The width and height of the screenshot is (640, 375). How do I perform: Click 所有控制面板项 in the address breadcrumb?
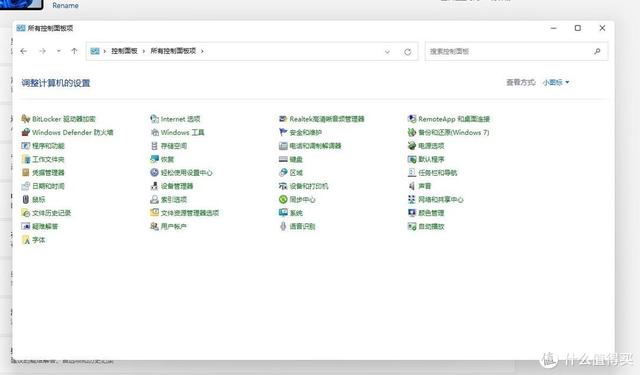tap(173, 51)
